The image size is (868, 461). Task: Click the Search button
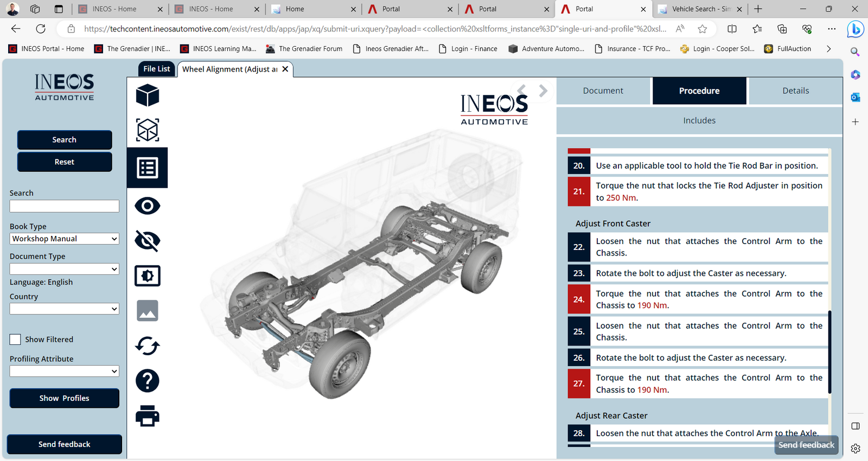point(65,140)
